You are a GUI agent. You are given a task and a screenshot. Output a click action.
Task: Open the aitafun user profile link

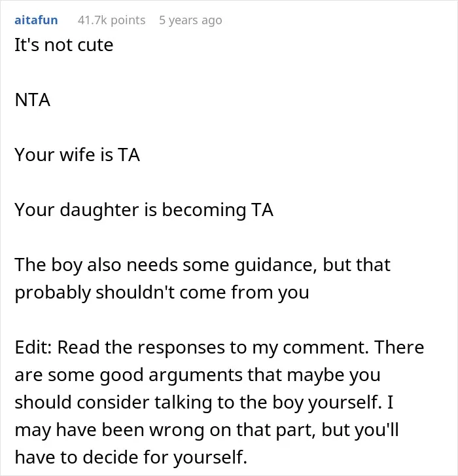coord(36,20)
